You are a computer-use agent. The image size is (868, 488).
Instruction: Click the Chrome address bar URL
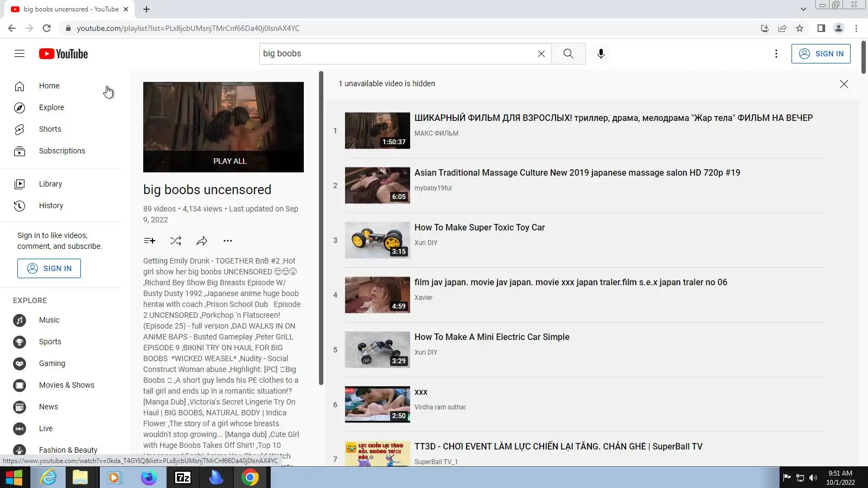(188, 28)
